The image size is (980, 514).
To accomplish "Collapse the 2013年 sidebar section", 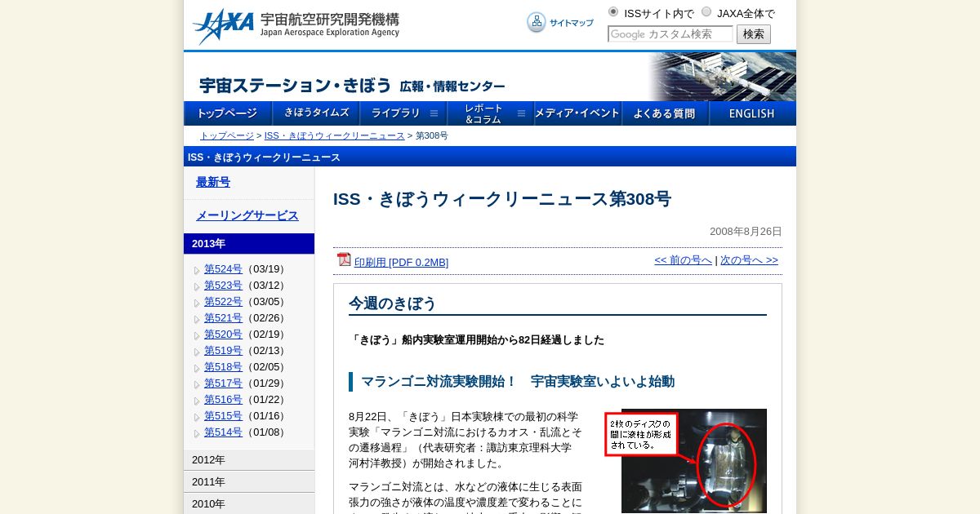I will pyautogui.click(x=249, y=243).
